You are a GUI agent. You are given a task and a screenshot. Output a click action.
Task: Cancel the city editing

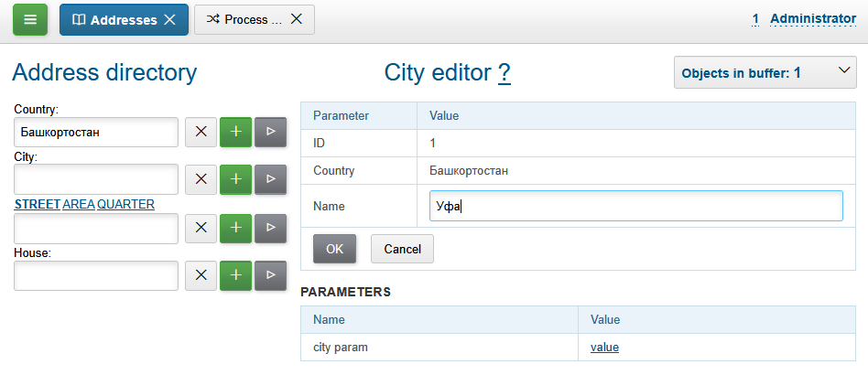click(402, 249)
